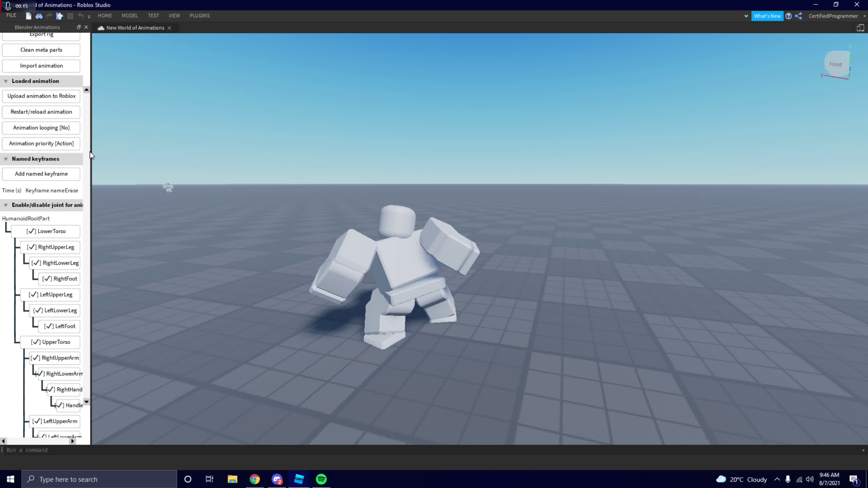Click the Play test icon in quick access bar
The height and width of the screenshot is (488, 868).
click(60, 16)
